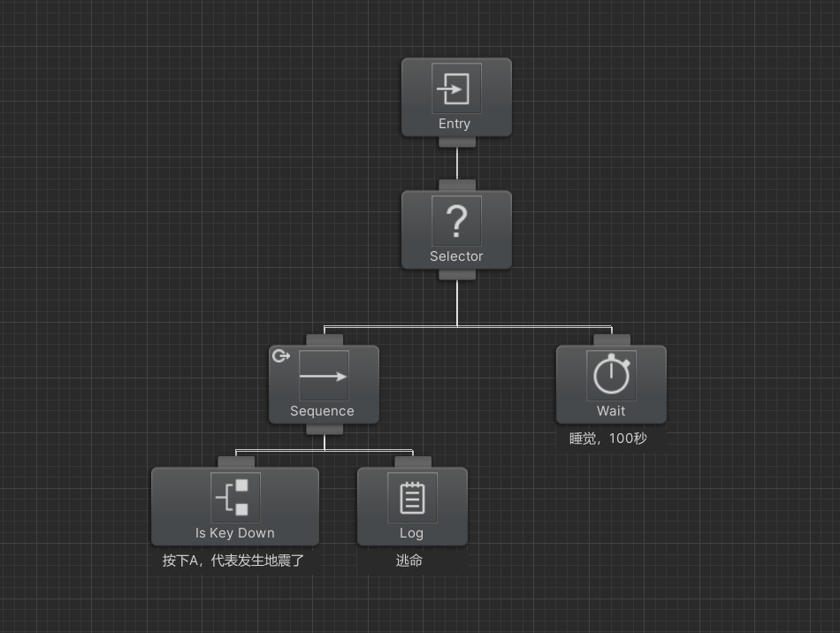This screenshot has height=633, width=840.
Task: Click the Selector node's top connector
Action: coord(457,186)
